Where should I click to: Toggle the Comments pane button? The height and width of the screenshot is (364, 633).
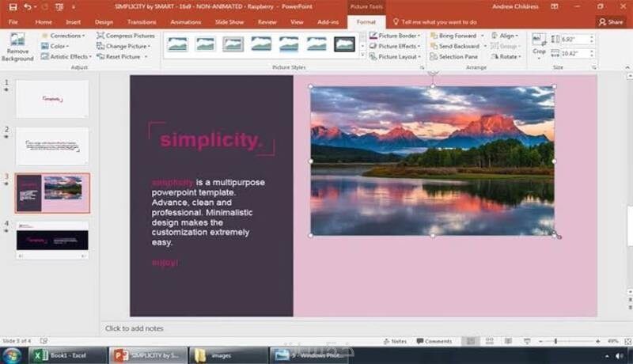point(434,341)
